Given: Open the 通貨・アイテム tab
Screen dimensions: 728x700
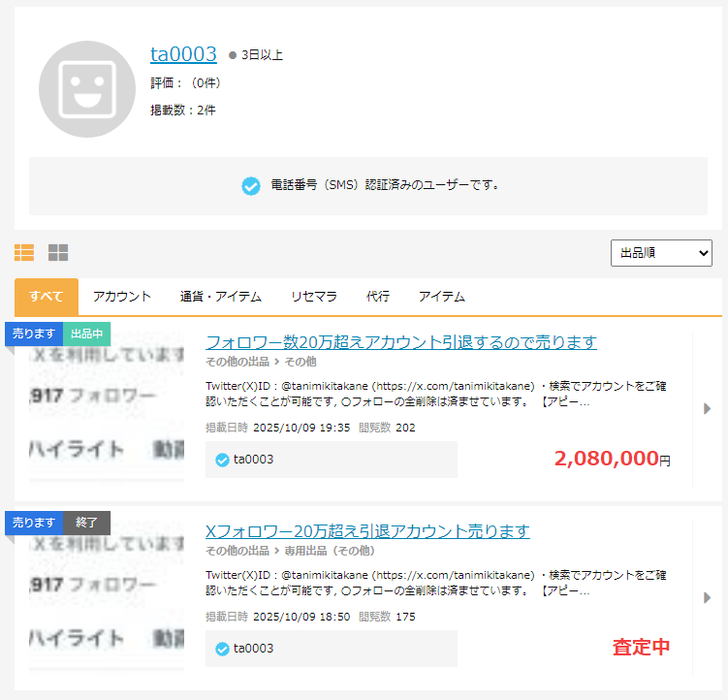Looking at the screenshot, I should [x=221, y=297].
